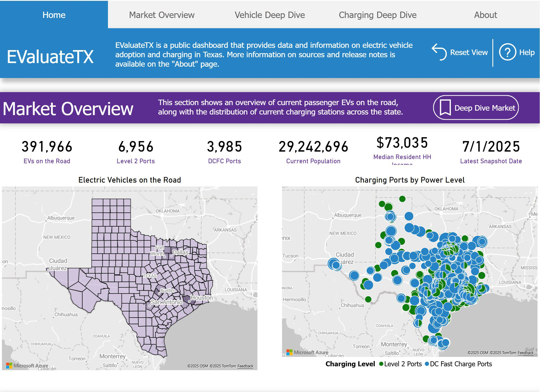Open Feedback link on charging ports map
Screen dimensions: 540x392
tap(525, 353)
